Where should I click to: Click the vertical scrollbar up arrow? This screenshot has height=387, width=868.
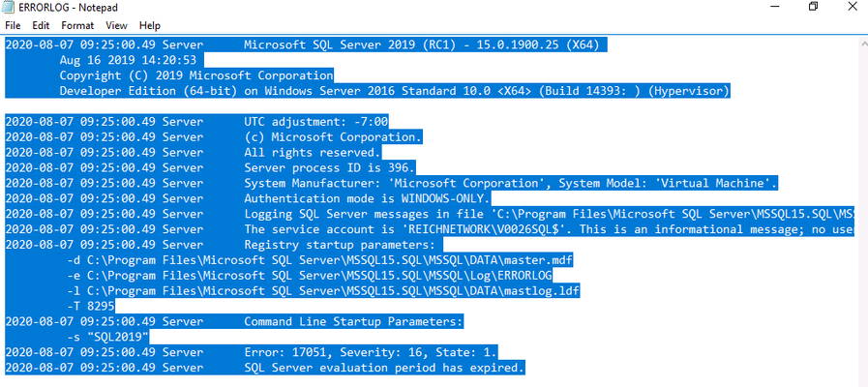click(x=863, y=44)
